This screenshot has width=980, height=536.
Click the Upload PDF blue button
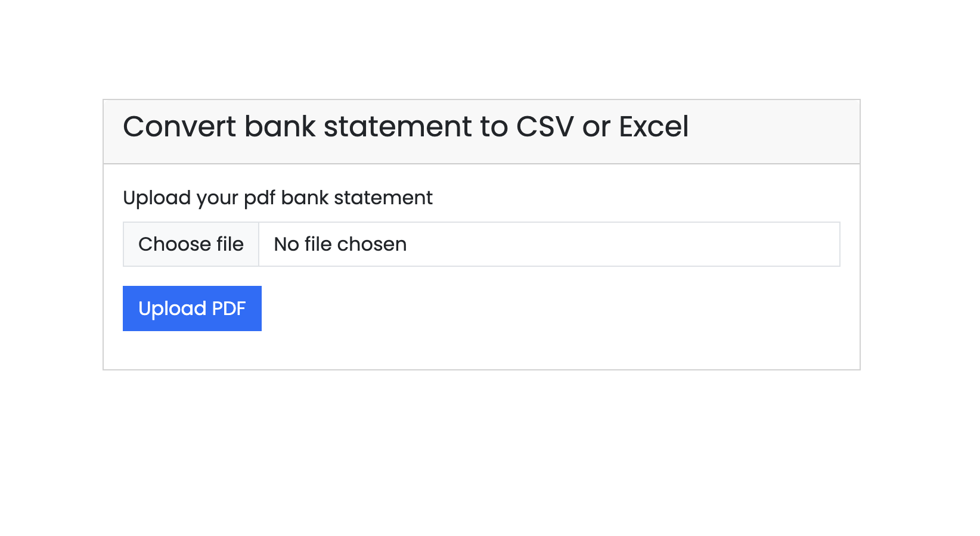[x=192, y=308]
